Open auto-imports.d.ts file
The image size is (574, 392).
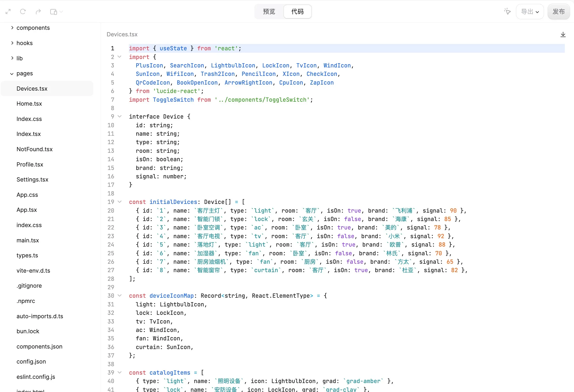(x=40, y=316)
